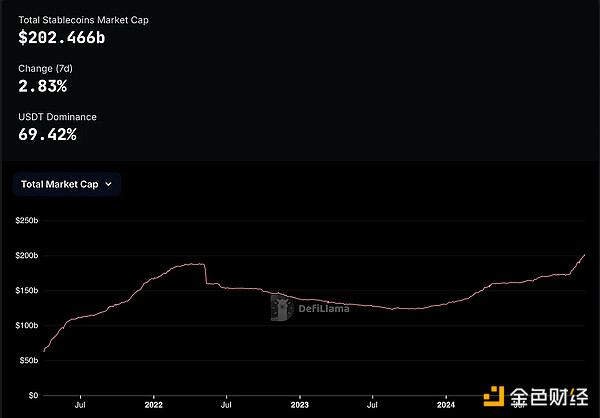The width and height of the screenshot is (600, 418).
Task: Select the $202.466b market cap value
Action: click(63, 38)
